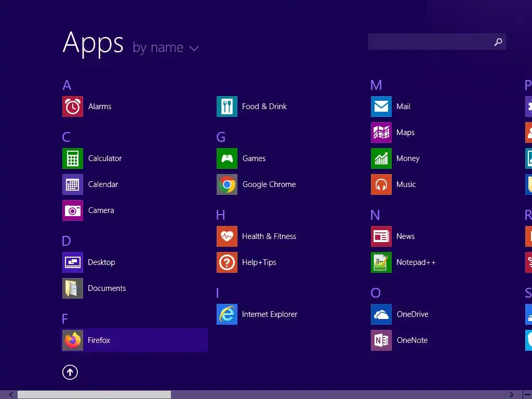This screenshot has width=532, height=399.
Task: Open the Mail envelope icon
Action: pyautogui.click(x=381, y=107)
